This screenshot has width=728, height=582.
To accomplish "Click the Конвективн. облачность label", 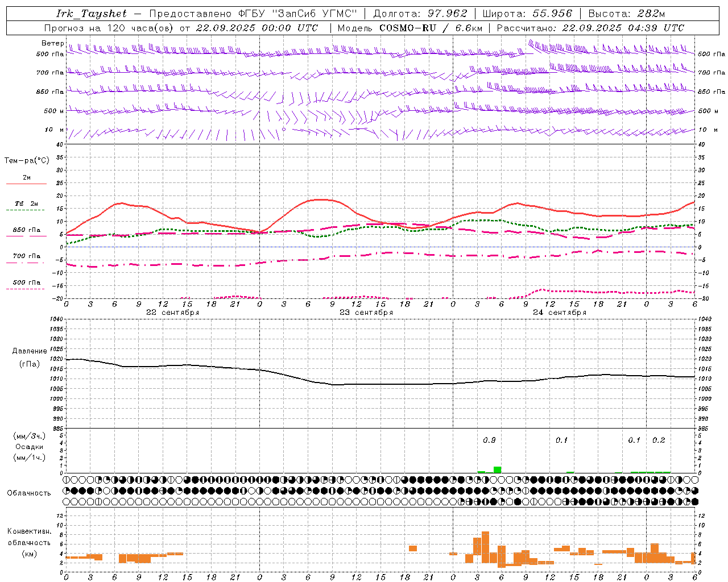I will coord(29,537).
